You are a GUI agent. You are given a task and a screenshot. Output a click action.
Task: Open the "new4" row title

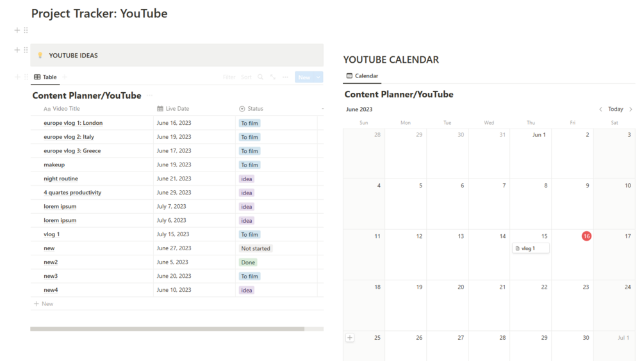point(51,290)
